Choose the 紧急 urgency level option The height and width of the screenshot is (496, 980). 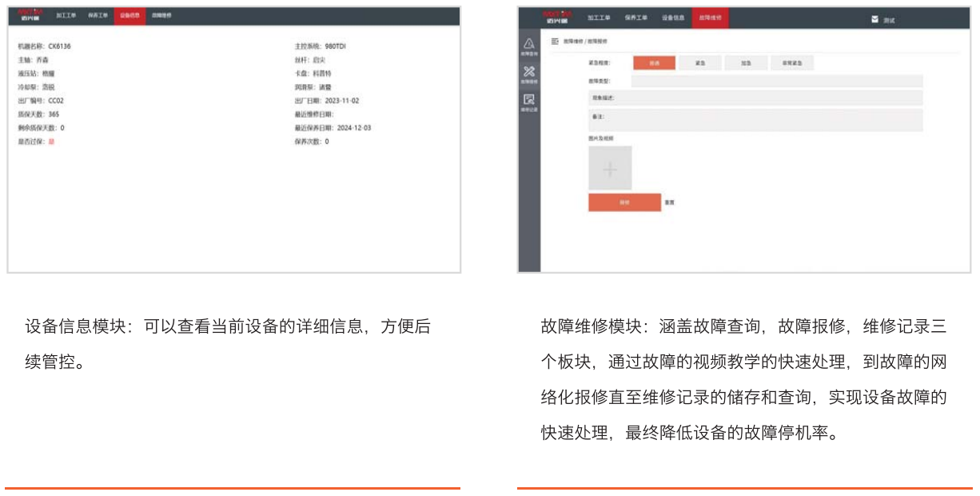pyautogui.click(x=699, y=62)
